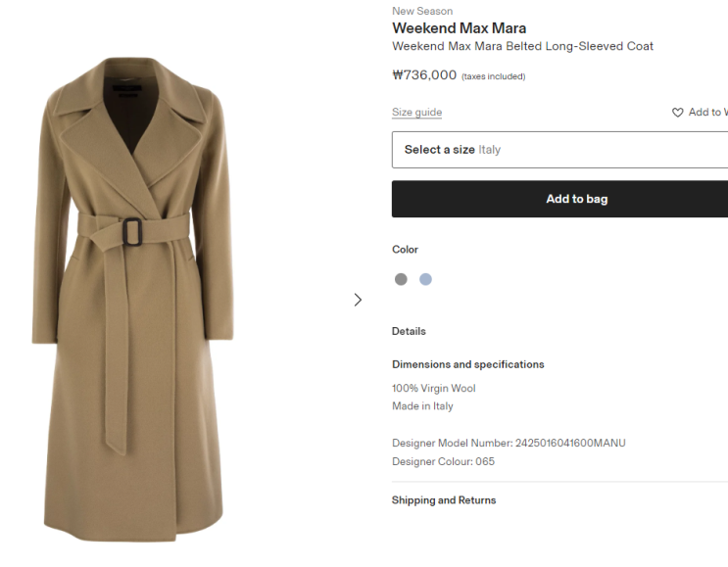Image resolution: width=728 pixels, height=567 pixels.
Task: Show the next product image arrow
Action: click(x=358, y=300)
